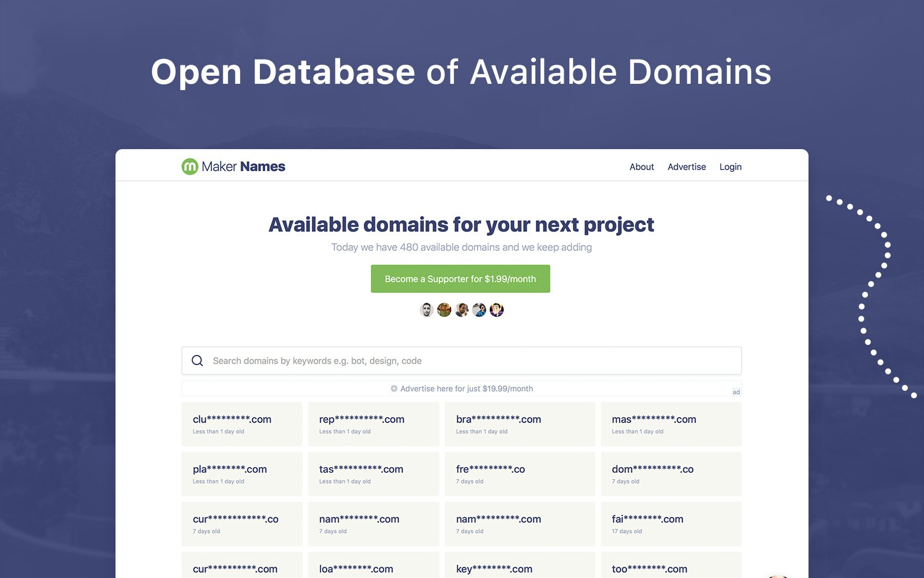
Task: Open the fourth supporter avatar
Action: tap(479, 310)
